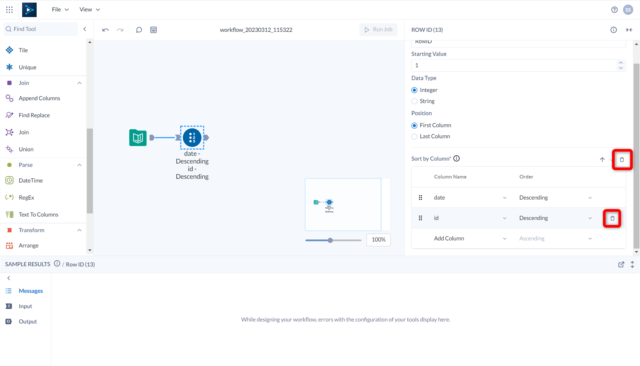Collapse the results side list chevron

[x=9, y=278]
